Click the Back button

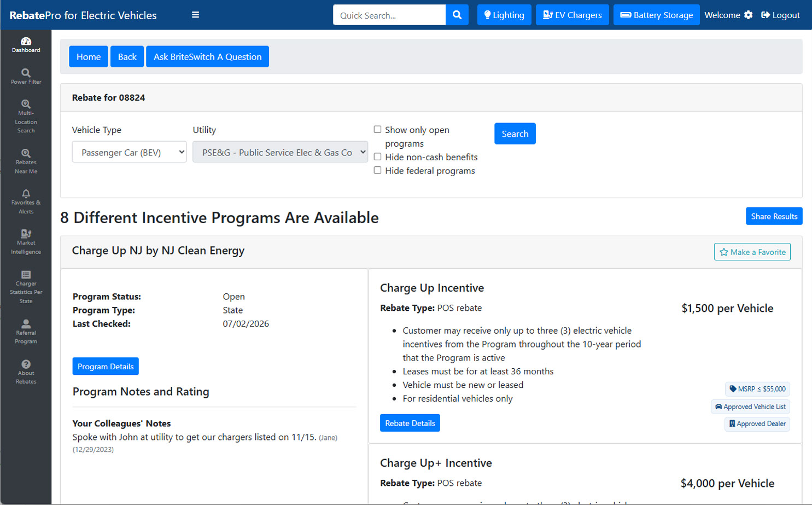[x=127, y=56]
